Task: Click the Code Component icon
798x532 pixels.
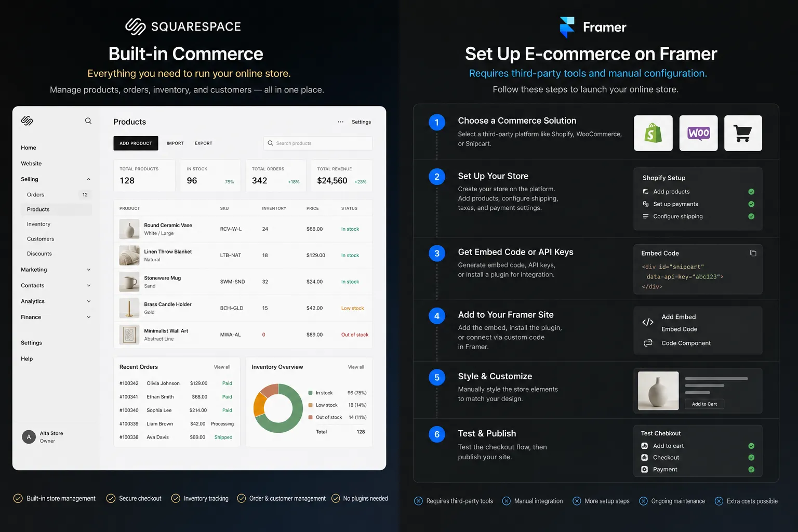Action: pos(648,343)
